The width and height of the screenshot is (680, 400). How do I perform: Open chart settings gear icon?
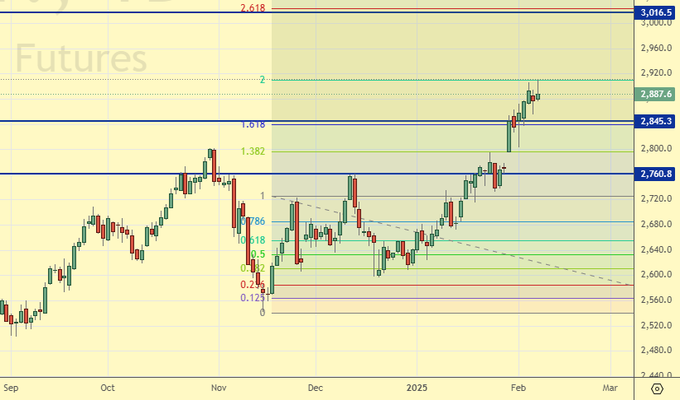(656, 388)
